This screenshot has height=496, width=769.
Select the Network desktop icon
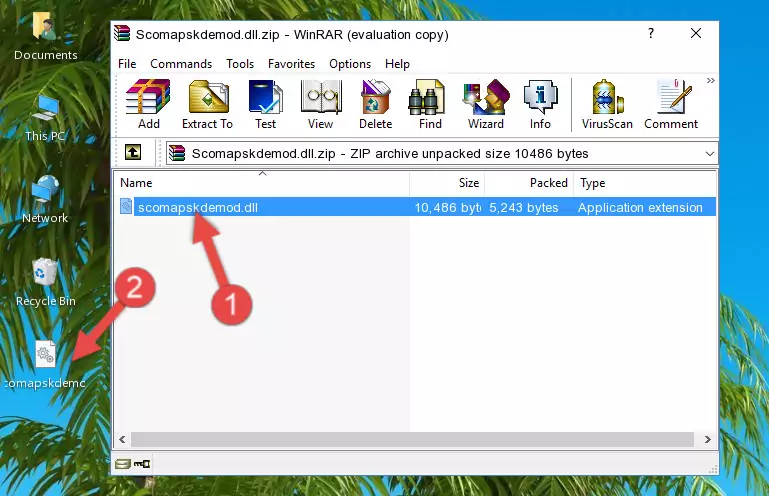pyautogui.click(x=45, y=200)
